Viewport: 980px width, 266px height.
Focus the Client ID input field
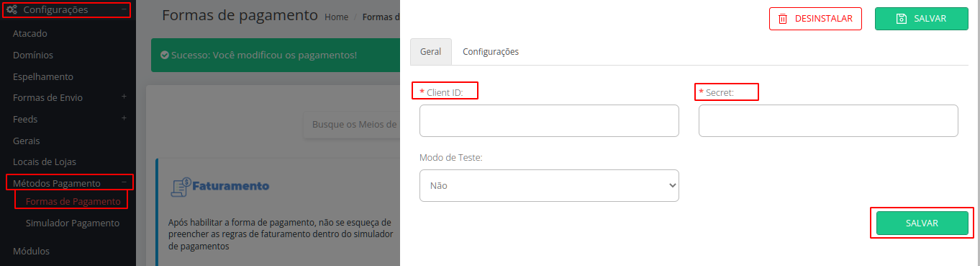pos(549,120)
